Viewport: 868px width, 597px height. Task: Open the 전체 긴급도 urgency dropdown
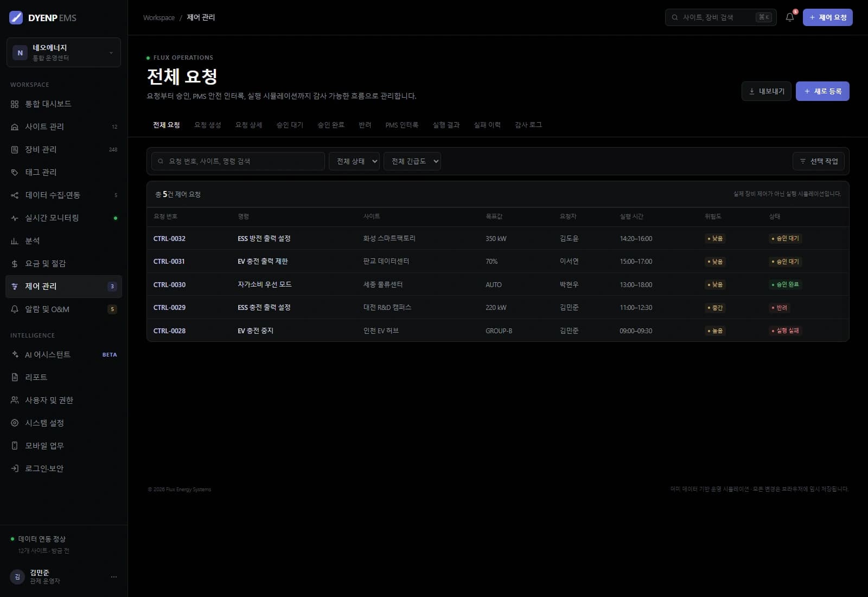[x=412, y=161]
